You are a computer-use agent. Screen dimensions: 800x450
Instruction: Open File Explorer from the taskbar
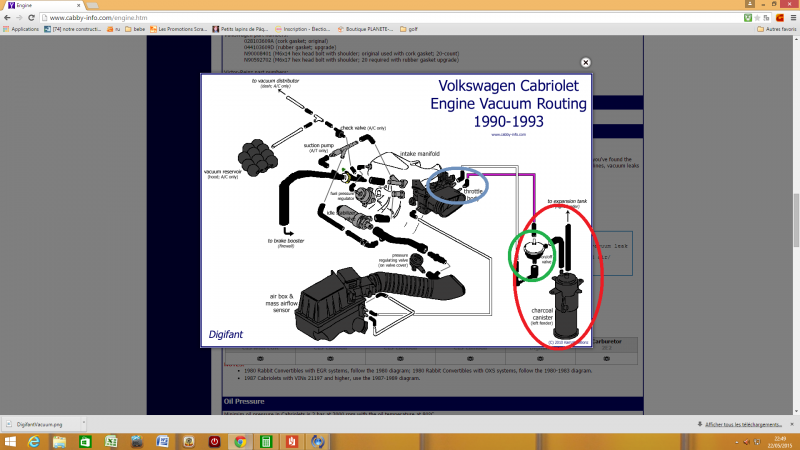tap(59, 441)
